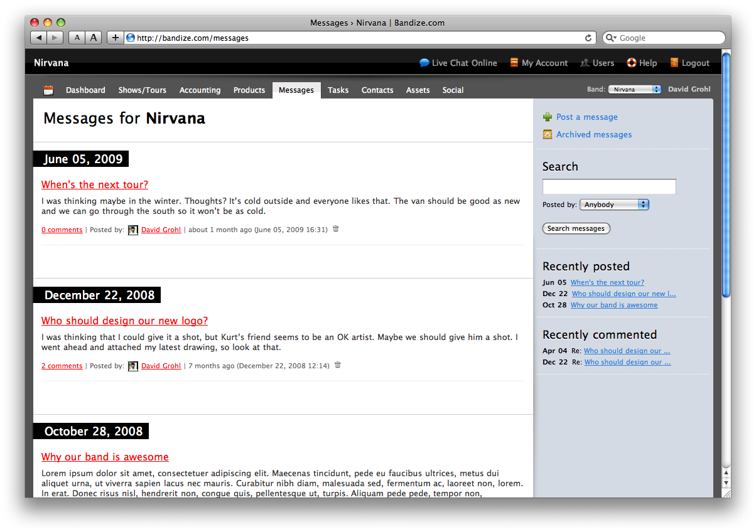Screen dimensions: 756x532
Task: Go to the Products tab
Action: point(249,90)
